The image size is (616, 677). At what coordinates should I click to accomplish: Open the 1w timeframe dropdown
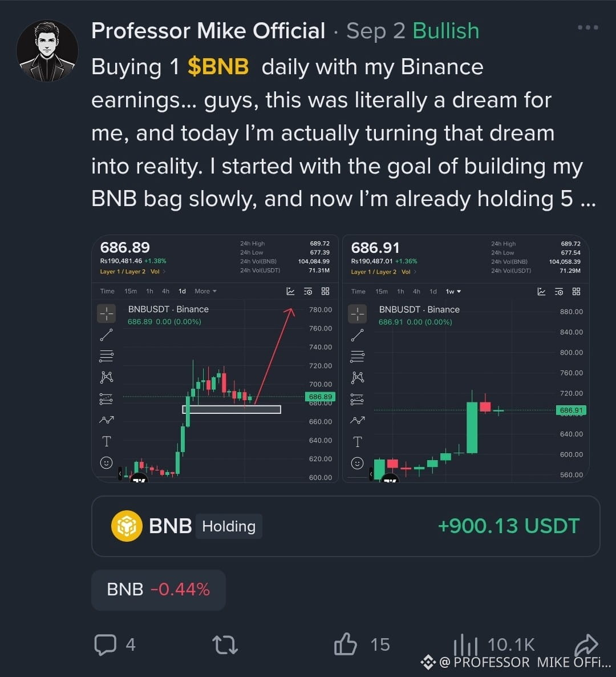click(453, 292)
